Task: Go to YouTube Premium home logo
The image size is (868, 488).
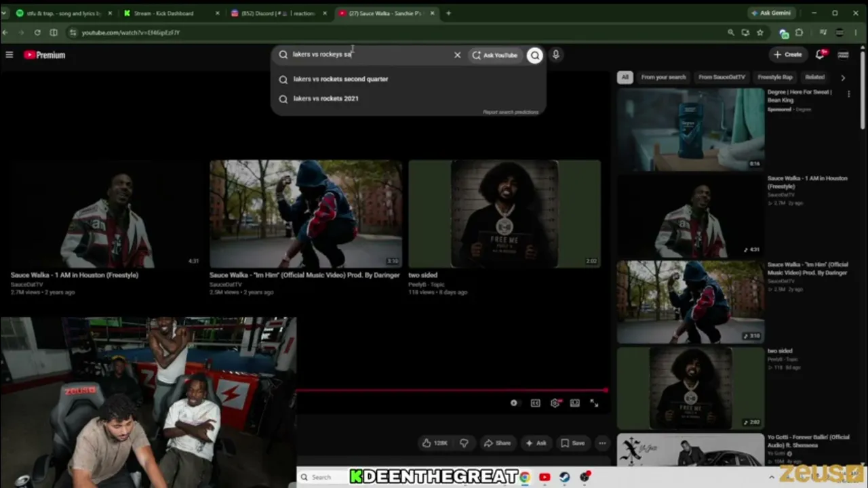Action: [45, 55]
